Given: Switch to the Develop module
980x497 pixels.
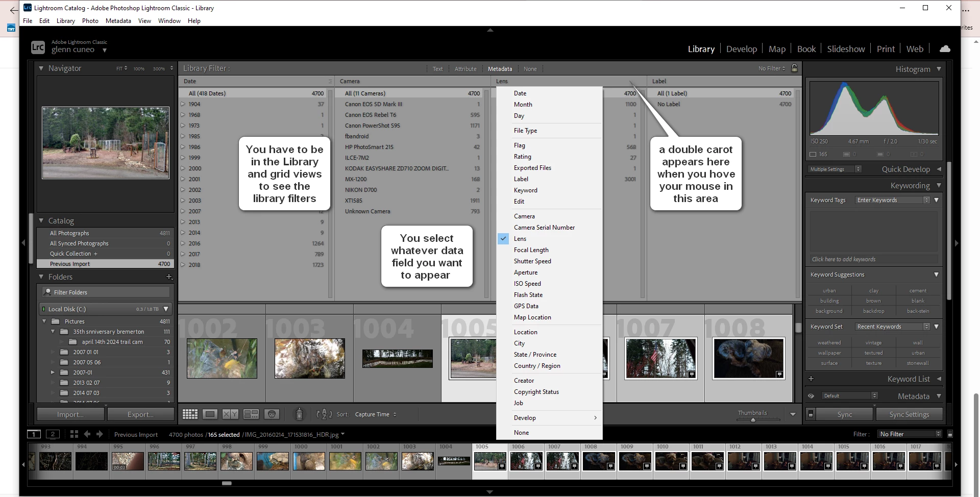Looking at the screenshot, I should coord(741,49).
